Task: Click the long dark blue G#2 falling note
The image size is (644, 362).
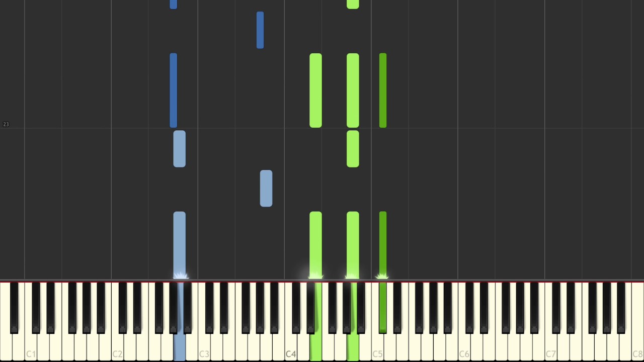Action: click(x=174, y=90)
